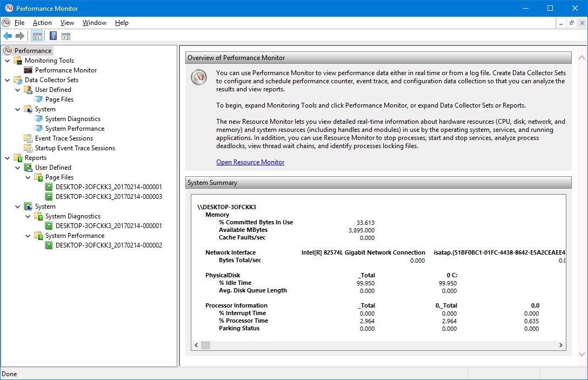Open Help using the question mark toolbar icon
This screenshot has width=588, height=380.
[x=52, y=36]
